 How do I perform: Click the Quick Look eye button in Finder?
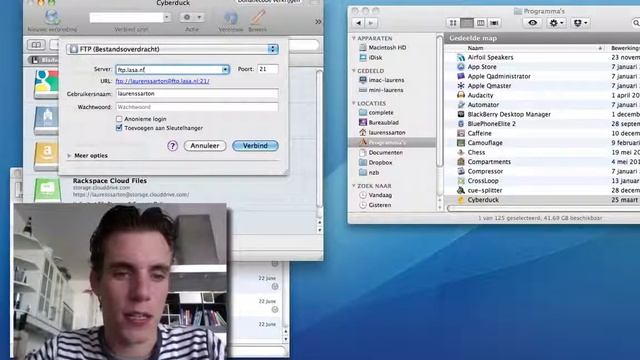(x=533, y=23)
